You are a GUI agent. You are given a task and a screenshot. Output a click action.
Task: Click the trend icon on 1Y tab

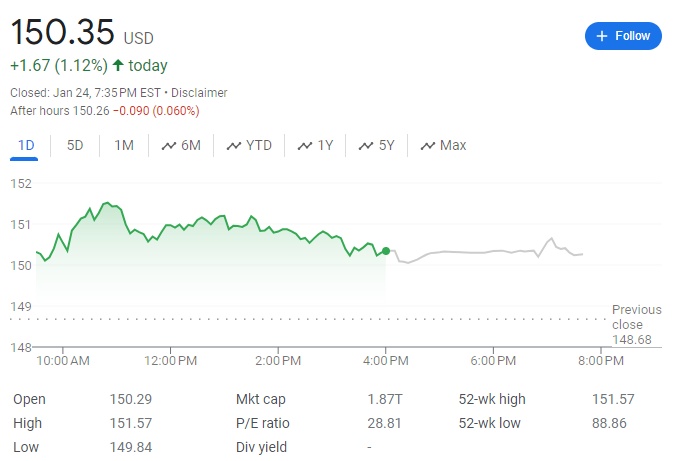(304, 146)
